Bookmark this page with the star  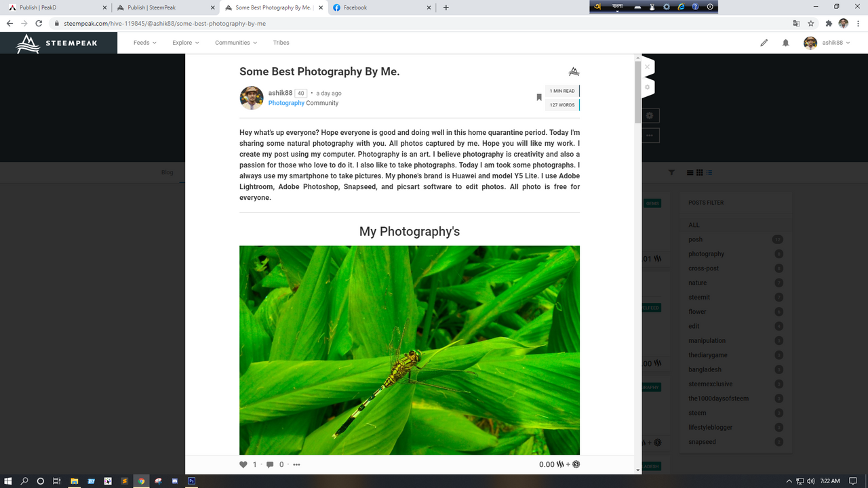click(811, 23)
